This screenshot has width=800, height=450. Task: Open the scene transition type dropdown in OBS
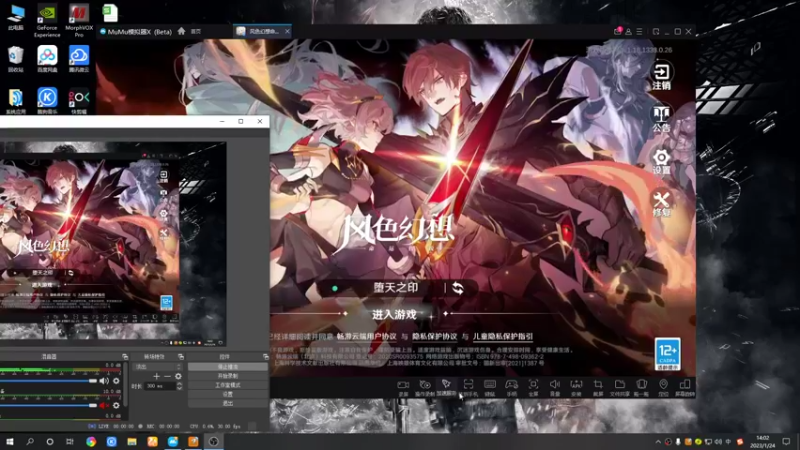click(x=157, y=367)
